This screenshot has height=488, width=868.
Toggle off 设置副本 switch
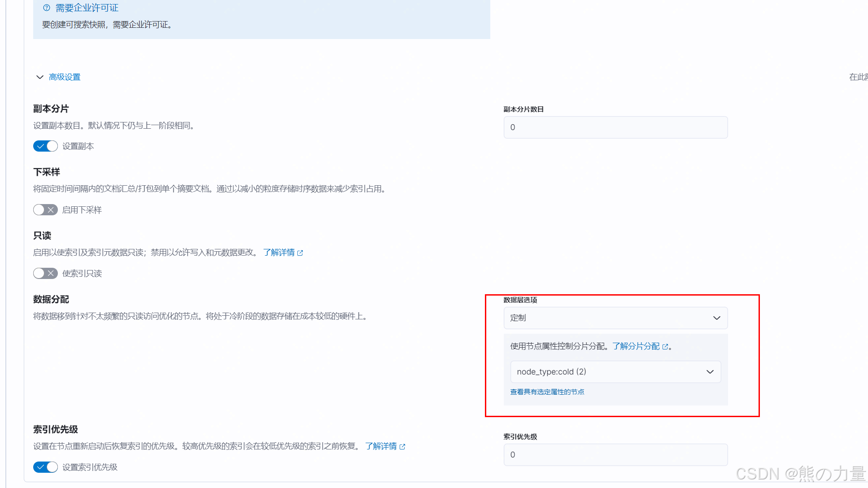tap(45, 146)
